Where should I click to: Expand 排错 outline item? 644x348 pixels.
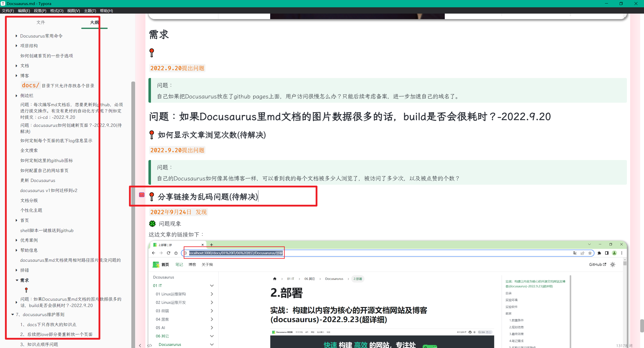16,270
